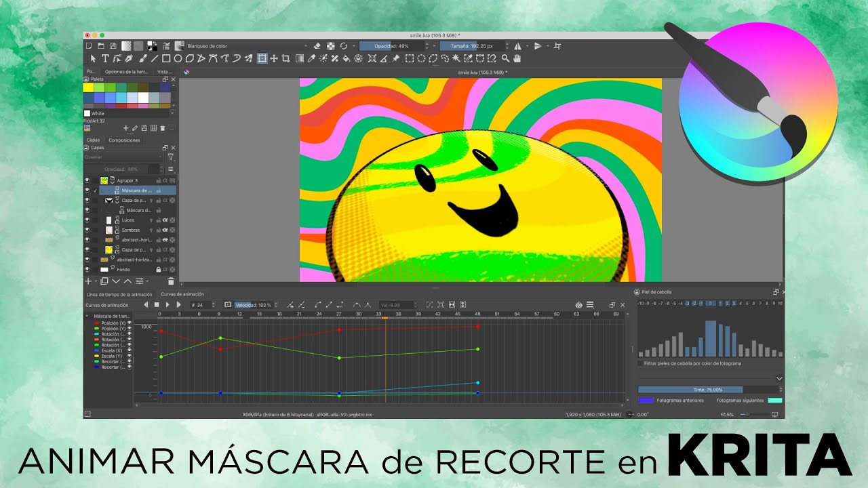The width and height of the screenshot is (868, 488).
Task: Select the Pan hand tool
Action: 517,58
